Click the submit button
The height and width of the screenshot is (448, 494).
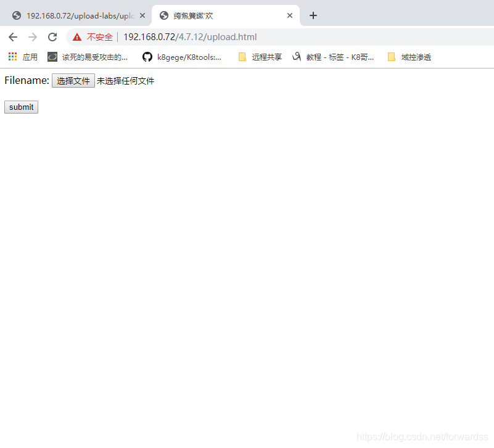click(x=21, y=107)
